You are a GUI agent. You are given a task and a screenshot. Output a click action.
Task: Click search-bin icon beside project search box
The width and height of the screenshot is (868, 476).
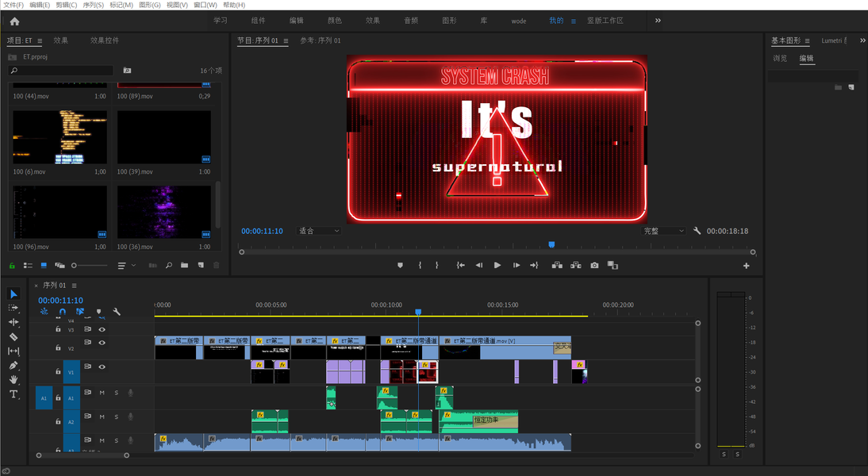pos(127,71)
